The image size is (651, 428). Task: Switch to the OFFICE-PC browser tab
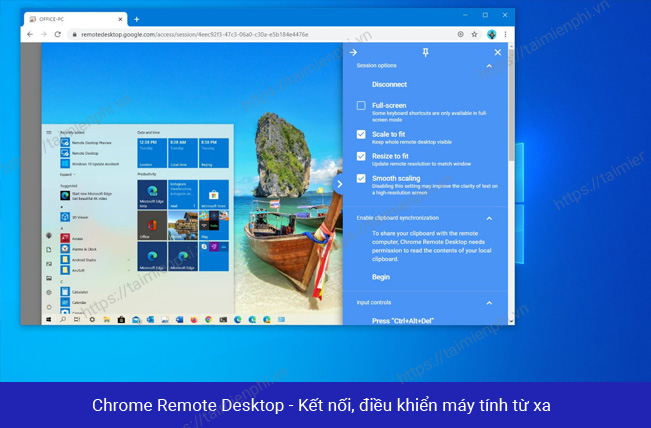(75, 19)
